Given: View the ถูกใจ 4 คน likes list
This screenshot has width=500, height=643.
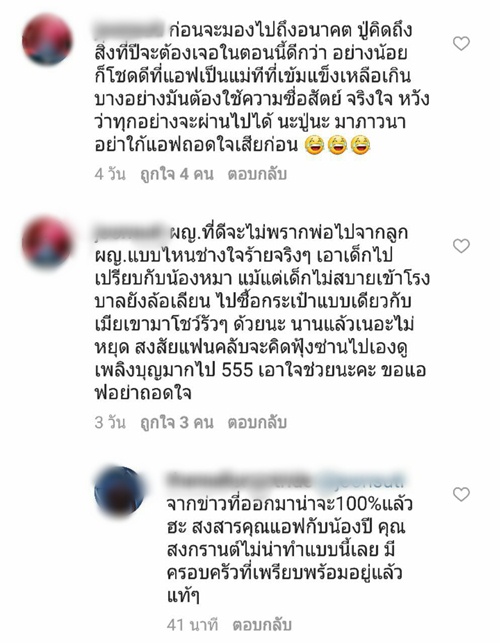Looking at the screenshot, I should point(177,174).
